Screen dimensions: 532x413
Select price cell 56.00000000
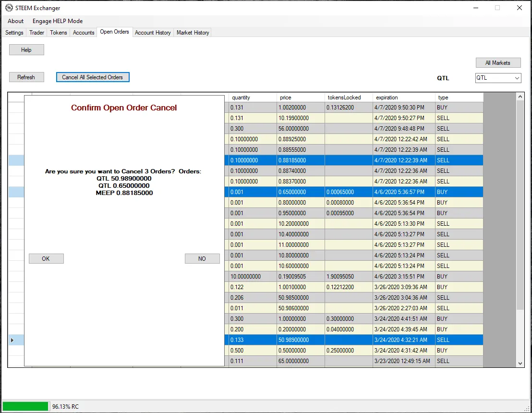point(301,129)
